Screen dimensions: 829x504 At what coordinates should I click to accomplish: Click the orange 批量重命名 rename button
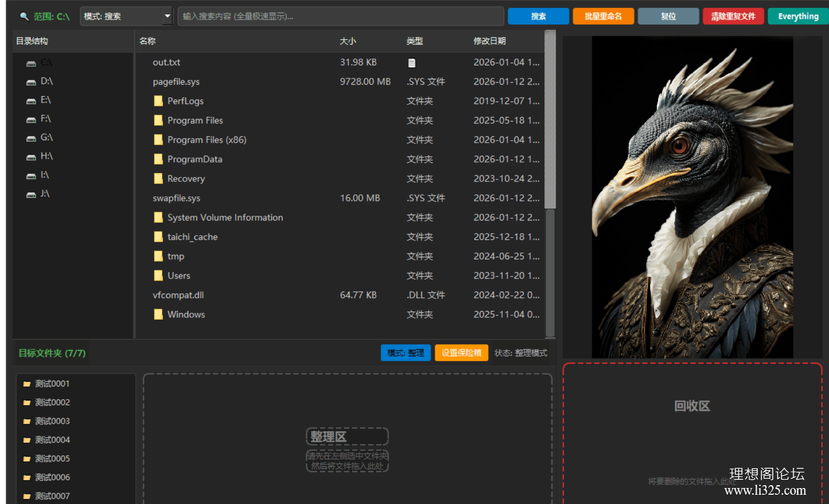pos(603,15)
